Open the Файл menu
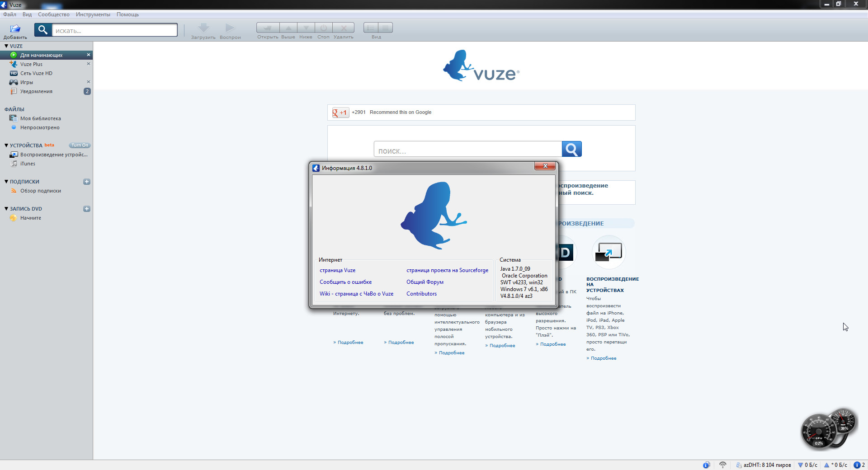The width and height of the screenshot is (868, 470). pyautogui.click(x=9, y=14)
